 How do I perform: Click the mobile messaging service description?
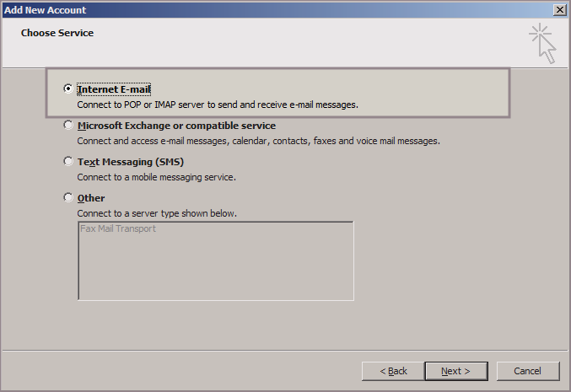point(156,177)
